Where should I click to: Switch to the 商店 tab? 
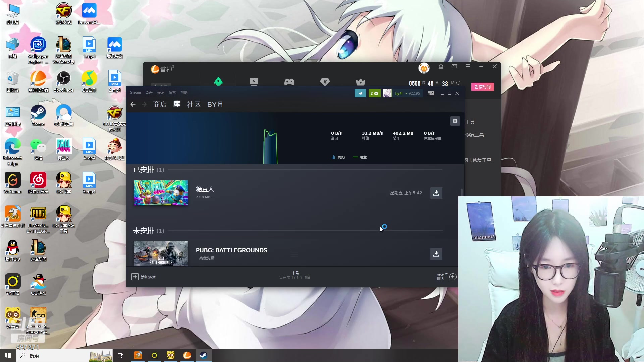click(x=160, y=104)
